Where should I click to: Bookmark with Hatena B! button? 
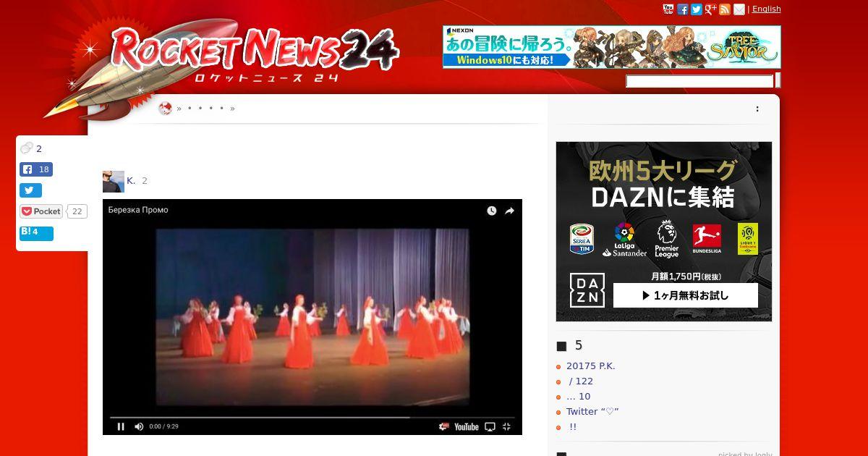36,232
